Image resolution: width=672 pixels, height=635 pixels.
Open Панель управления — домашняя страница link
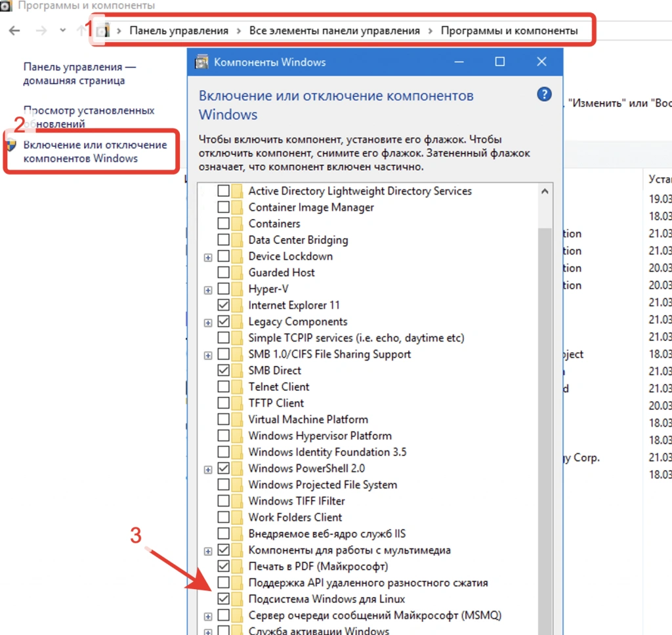tap(79, 73)
